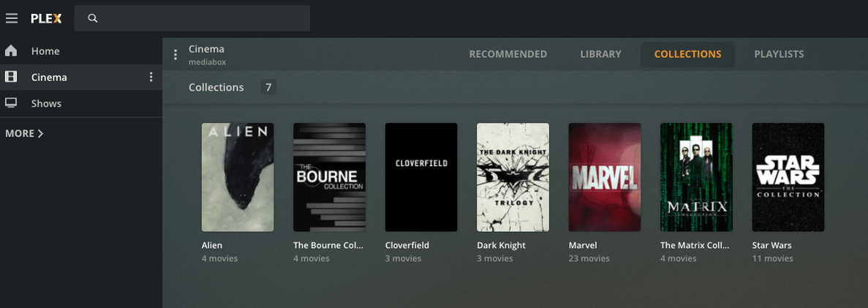Click The Matrix Coll... title link
This screenshot has width=868, height=308.
pyautogui.click(x=695, y=245)
